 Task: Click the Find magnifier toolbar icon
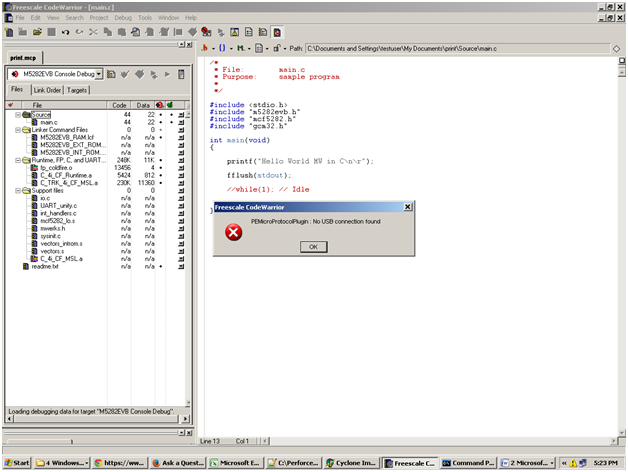pos(135,32)
